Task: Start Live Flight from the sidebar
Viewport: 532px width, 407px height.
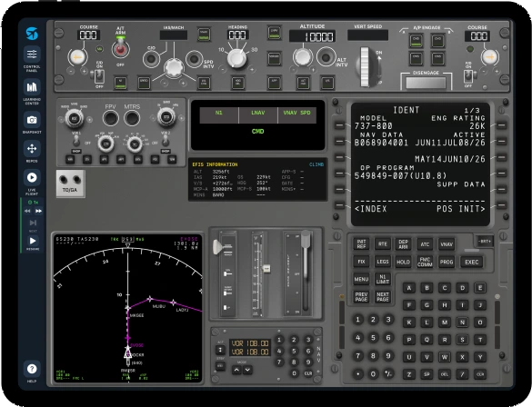Action: [x=32, y=177]
